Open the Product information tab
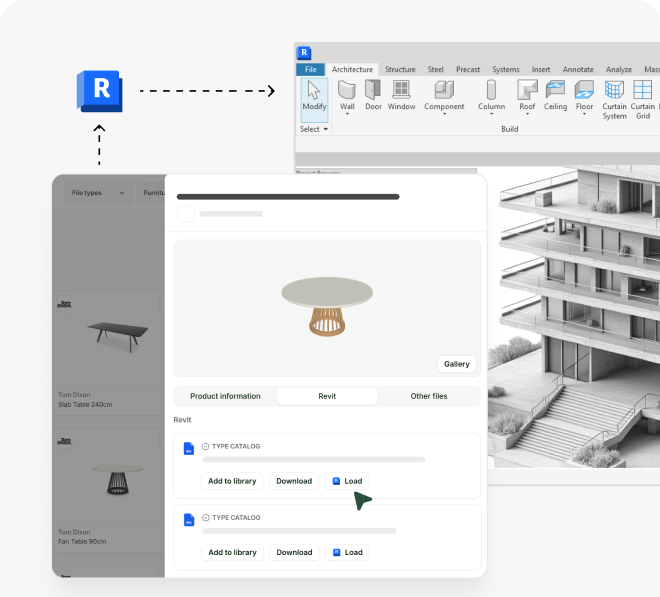The image size is (660, 597). (225, 396)
